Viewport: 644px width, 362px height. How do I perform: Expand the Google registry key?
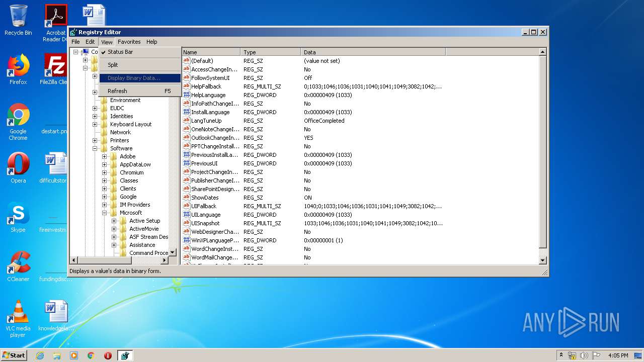104,197
